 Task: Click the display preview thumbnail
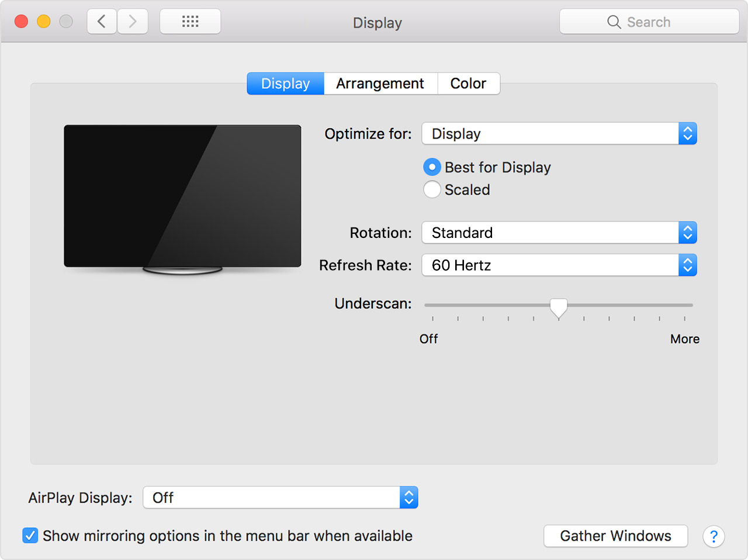182,196
